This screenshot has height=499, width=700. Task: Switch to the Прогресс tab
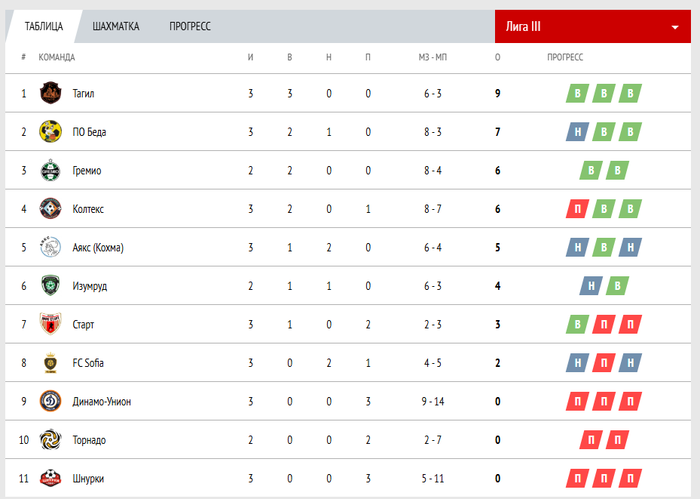(190, 26)
